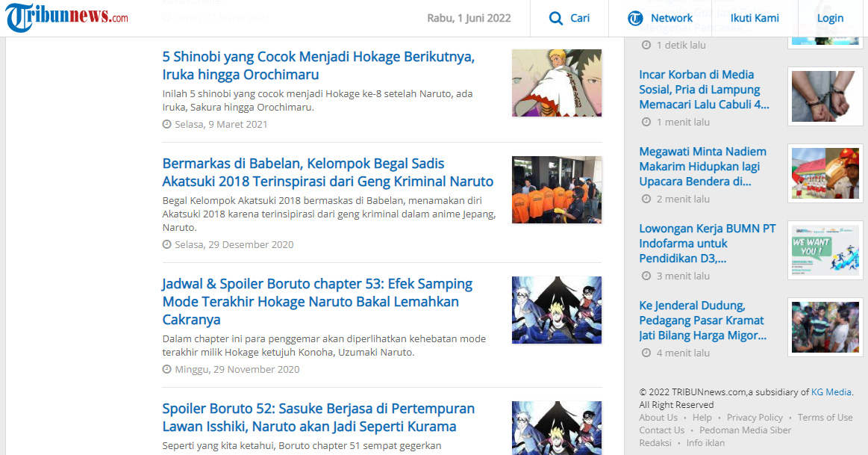This screenshot has width=868, height=455.
Task: Open the Network menu
Action: click(661, 18)
